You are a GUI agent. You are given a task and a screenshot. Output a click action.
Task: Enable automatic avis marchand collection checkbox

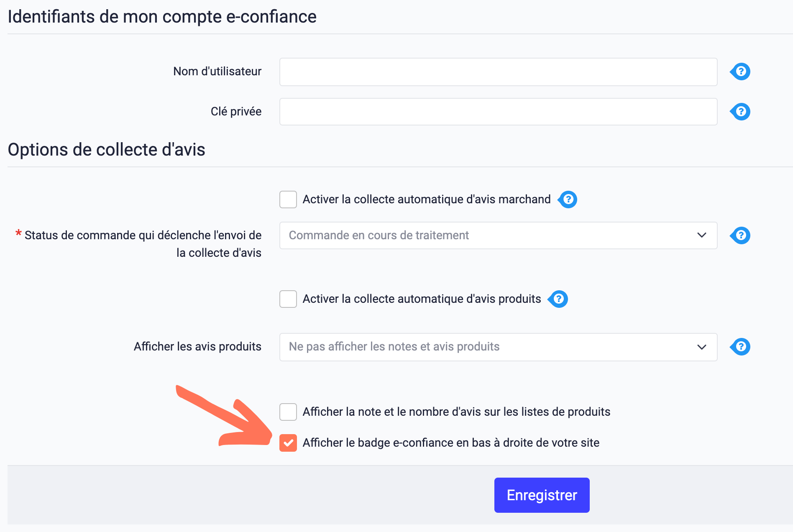coord(288,199)
